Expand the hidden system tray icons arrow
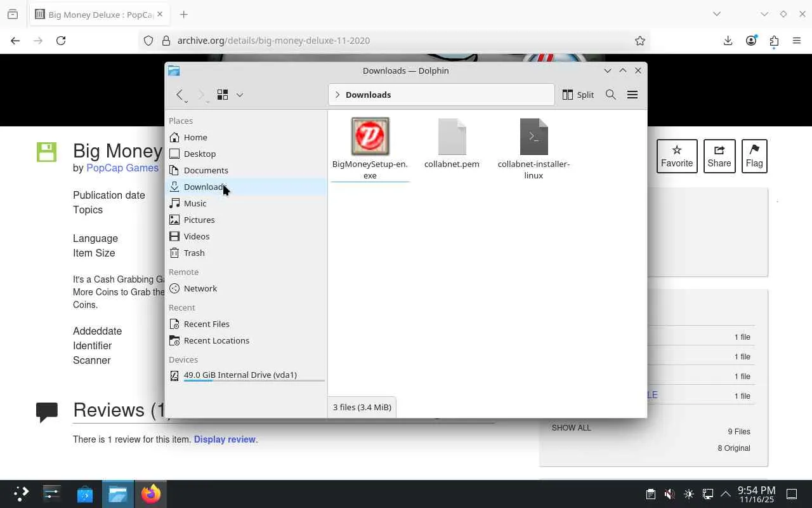This screenshot has height=508, width=812. pyautogui.click(x=725, y=494)
